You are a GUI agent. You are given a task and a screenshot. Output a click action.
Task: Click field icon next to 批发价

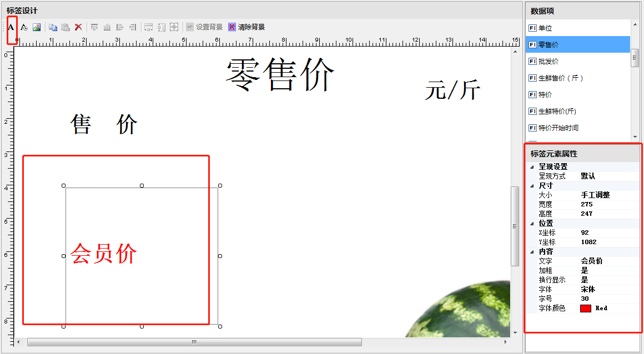tap(532, 61)
